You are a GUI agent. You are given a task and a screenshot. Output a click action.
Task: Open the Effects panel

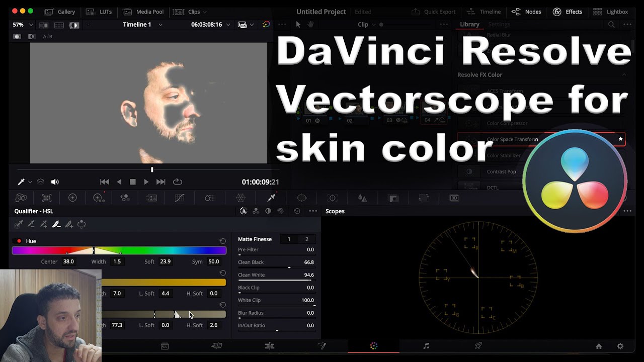pyautogui.click(x=568, y=12)
